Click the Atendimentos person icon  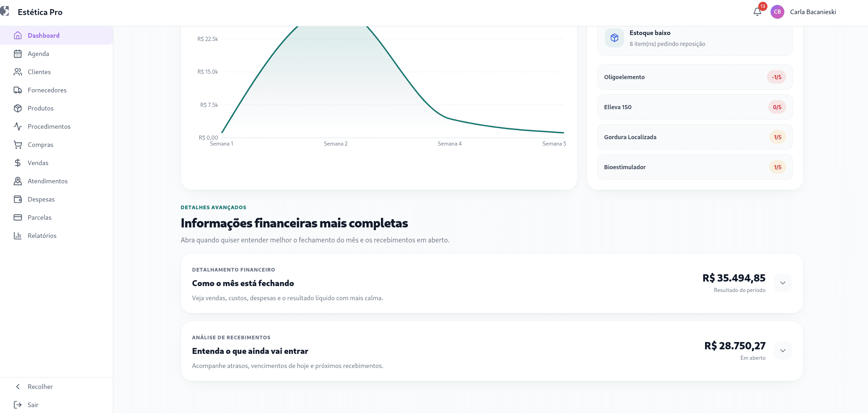[18, 181]
